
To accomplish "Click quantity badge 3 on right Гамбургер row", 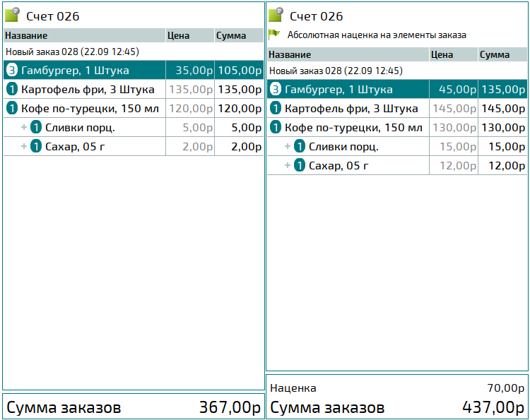I will tap(276, 90).
